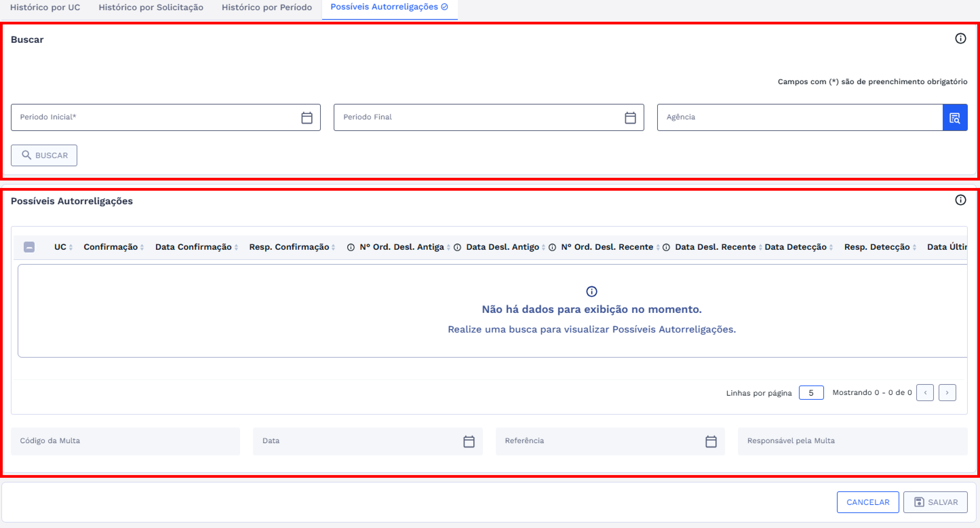Click info icon beside Nº Ord. Desl. Recente
The width and height of the screenshot is (980, 528).
tap(552, 247)
